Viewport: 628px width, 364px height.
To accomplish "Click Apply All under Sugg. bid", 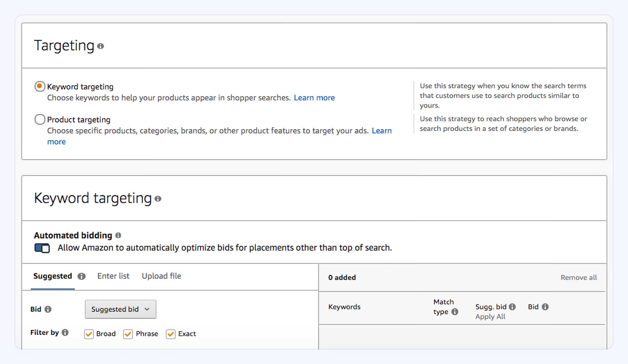I will (490, 316).
